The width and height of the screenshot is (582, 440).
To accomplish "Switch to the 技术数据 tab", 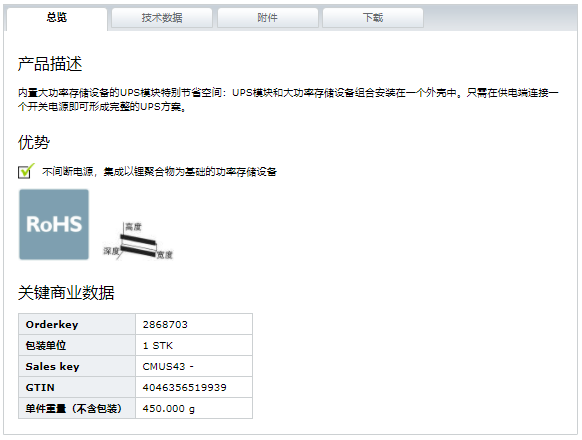I will (x=162, y=18).
